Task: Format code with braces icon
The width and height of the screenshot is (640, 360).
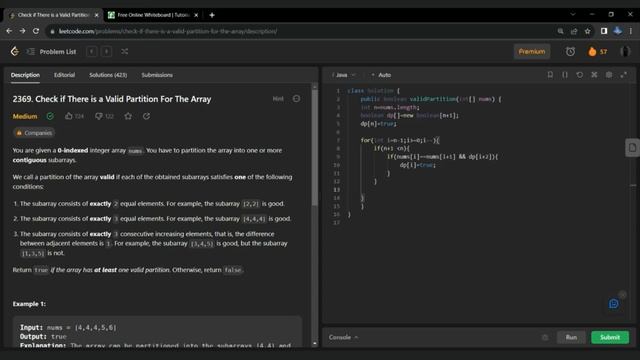Action: coord(565,75)
